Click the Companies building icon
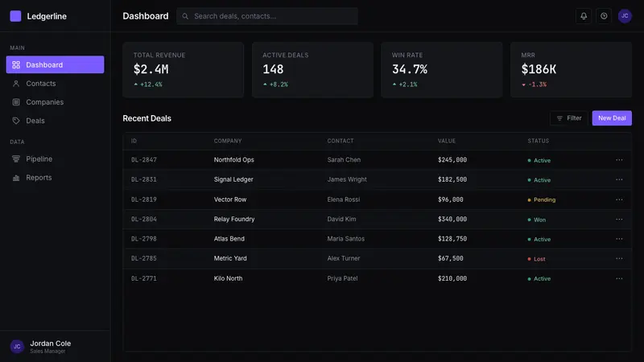 tap(16, 102)
